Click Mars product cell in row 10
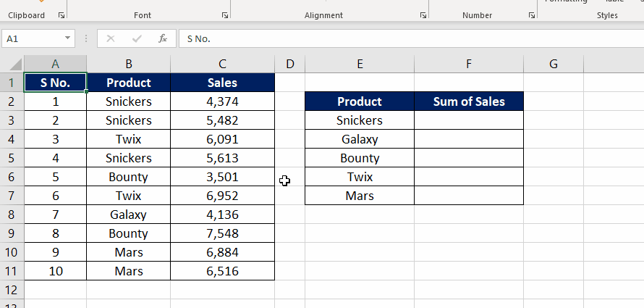The image size is (644, 308). tap(129, 252)
